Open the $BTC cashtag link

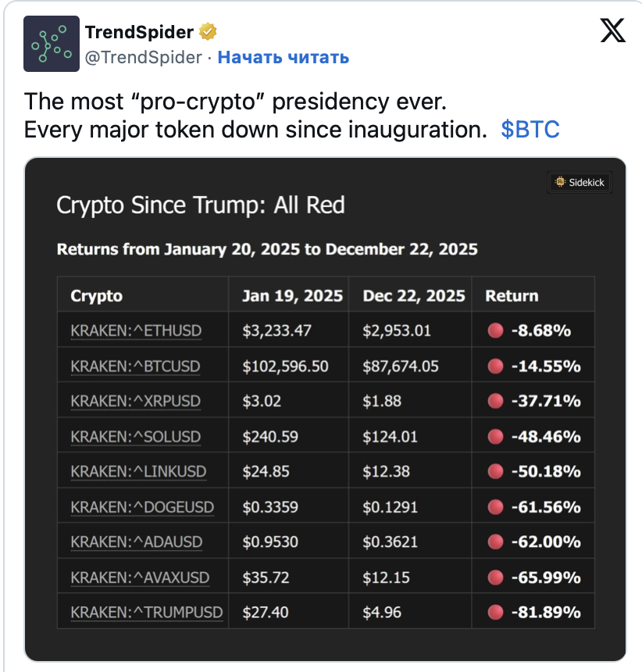(530, 129)
